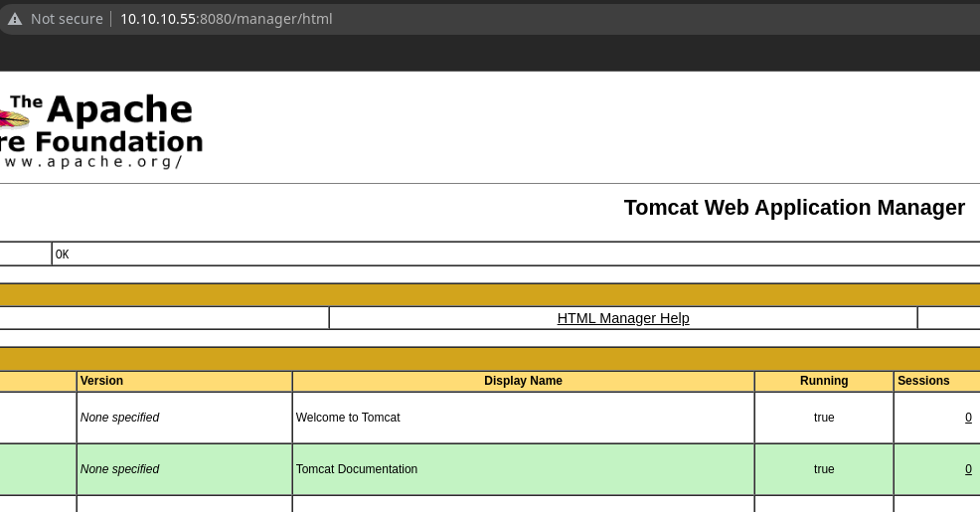Open sessions count link for Tomcat Documentation
Screen dimensions: 980x512
click(x=968, y=469)
